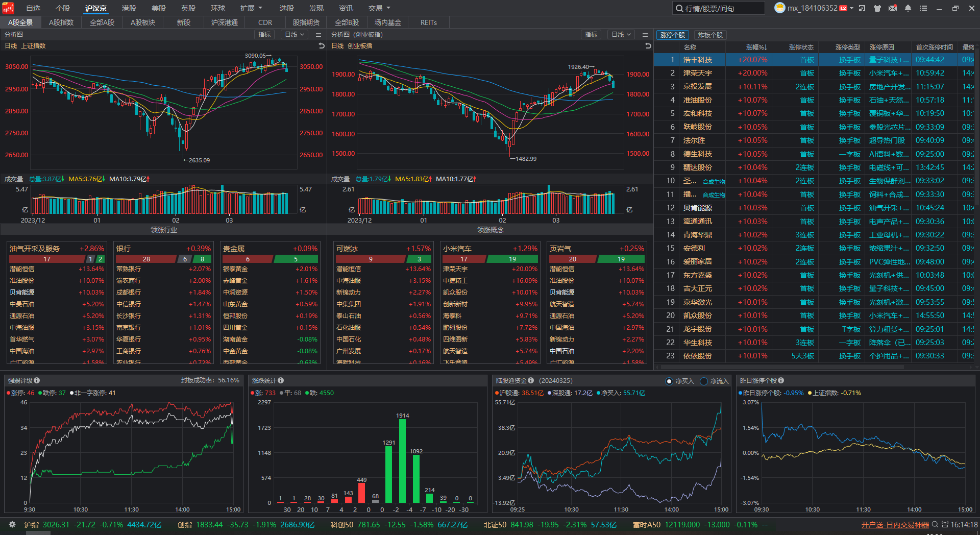Click the undo arrow on 上证指数 chart
The image size is (980, 535).
tap(322, 46)
